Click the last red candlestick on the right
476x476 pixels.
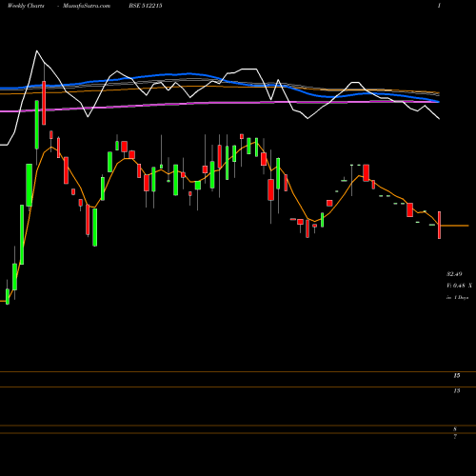coord(440,225)
